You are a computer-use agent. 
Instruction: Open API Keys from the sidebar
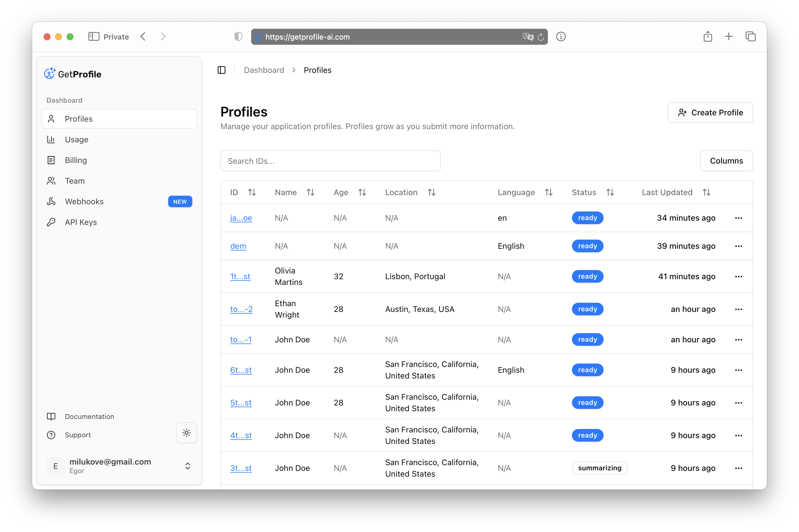81,222
